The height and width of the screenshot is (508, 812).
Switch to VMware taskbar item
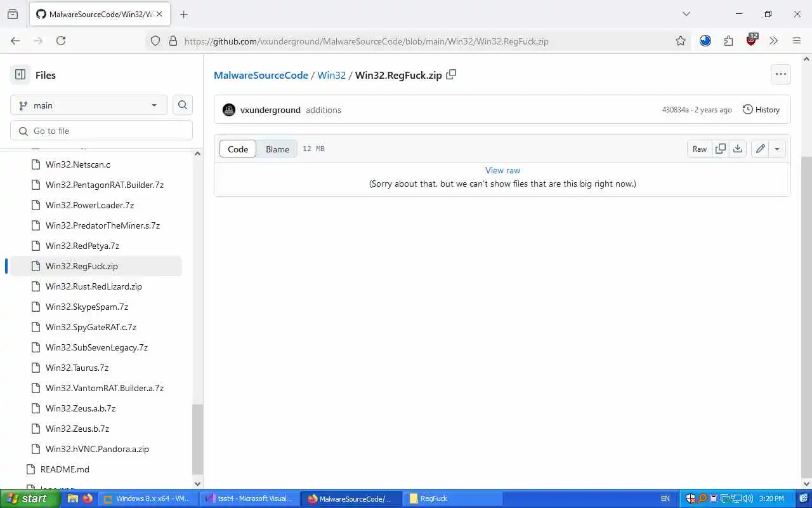coord(147,498)
